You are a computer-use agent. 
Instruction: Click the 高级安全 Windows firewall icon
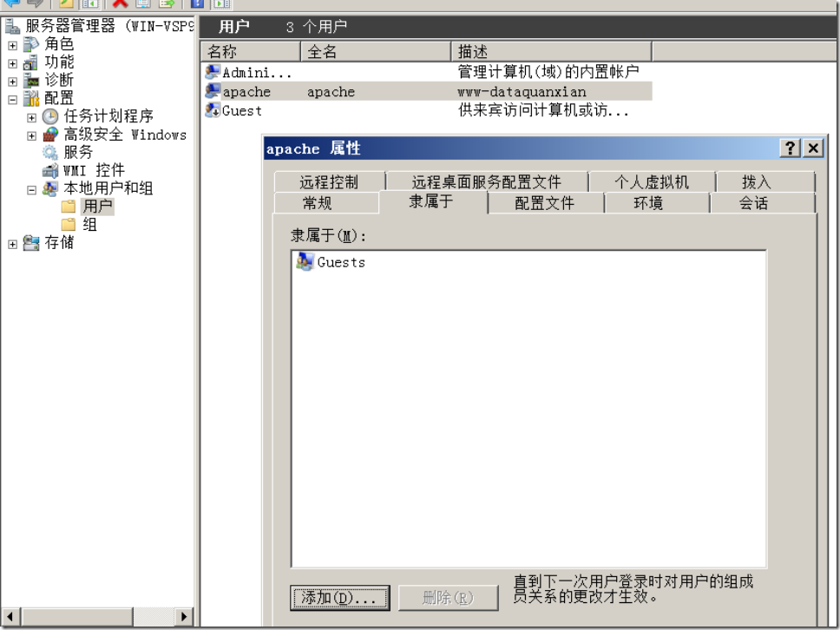coord(50,135)
